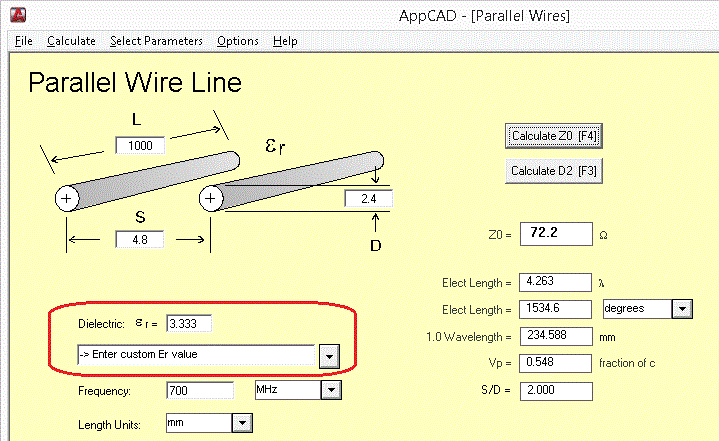
Task: Open the Select Parameters menu
Action: 156,41
